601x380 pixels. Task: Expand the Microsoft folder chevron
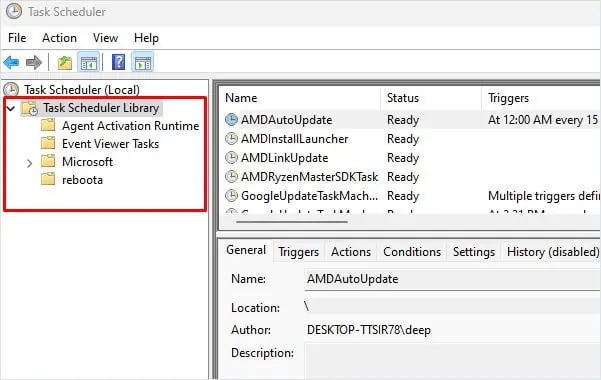[30, 163]
